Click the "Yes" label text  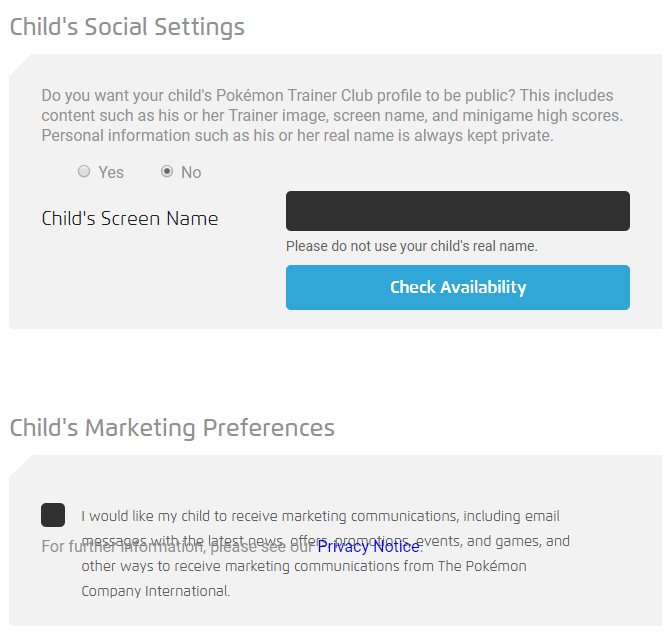(x=111, y=172)
